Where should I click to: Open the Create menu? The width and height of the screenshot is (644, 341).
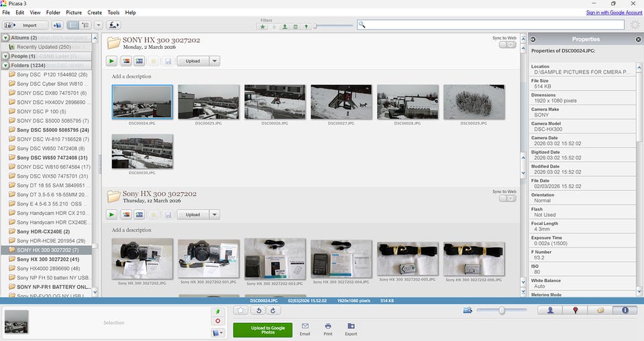click(95, 12)
